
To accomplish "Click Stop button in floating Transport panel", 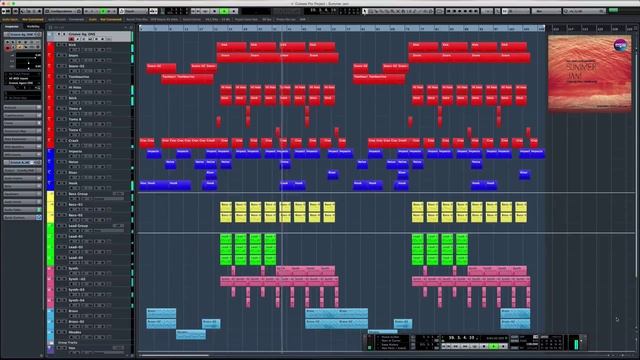I will coord(484,346).
